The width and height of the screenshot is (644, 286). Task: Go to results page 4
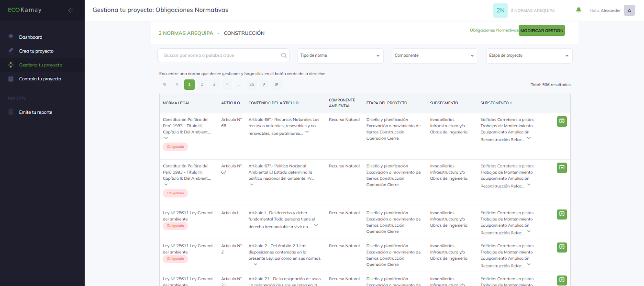(227, 84)
